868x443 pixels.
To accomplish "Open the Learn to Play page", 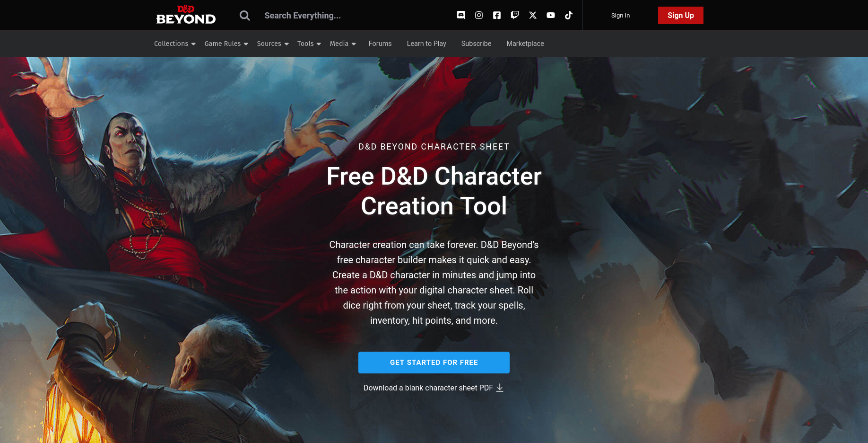I will tap(426, 44).
